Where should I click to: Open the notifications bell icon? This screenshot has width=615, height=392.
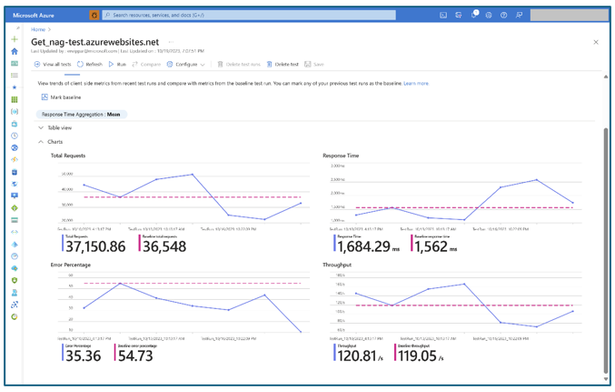click(474, 15)
